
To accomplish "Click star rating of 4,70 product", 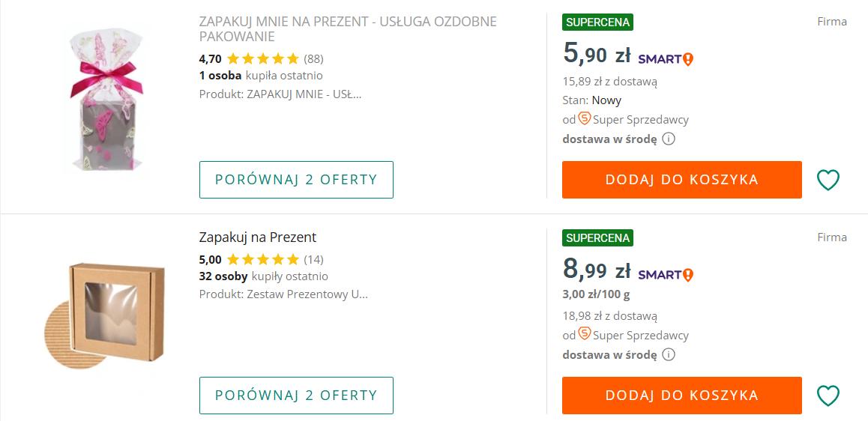I will (262, 58).
